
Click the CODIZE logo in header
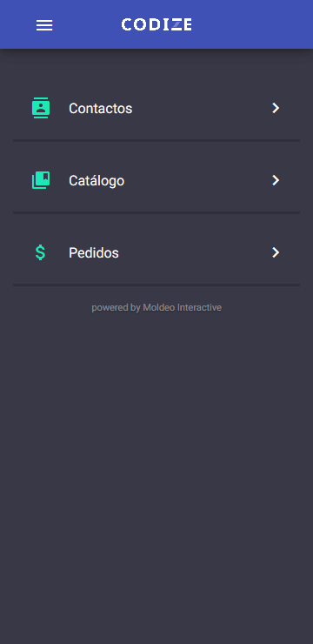click(x=156, y=24)
